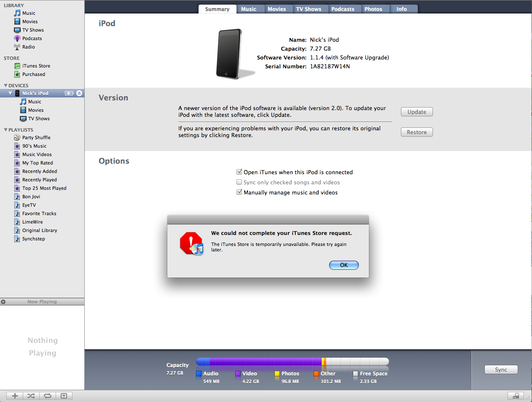Toggle Manually manage music and videos checkbox
Image resolution: width=532 pixels, height=402 pixels.
[239, 192]
